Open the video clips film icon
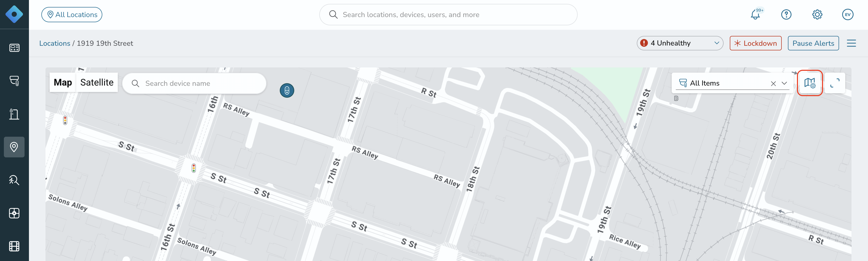Screen dimensions: 868x261 click(x=14, y=246)
